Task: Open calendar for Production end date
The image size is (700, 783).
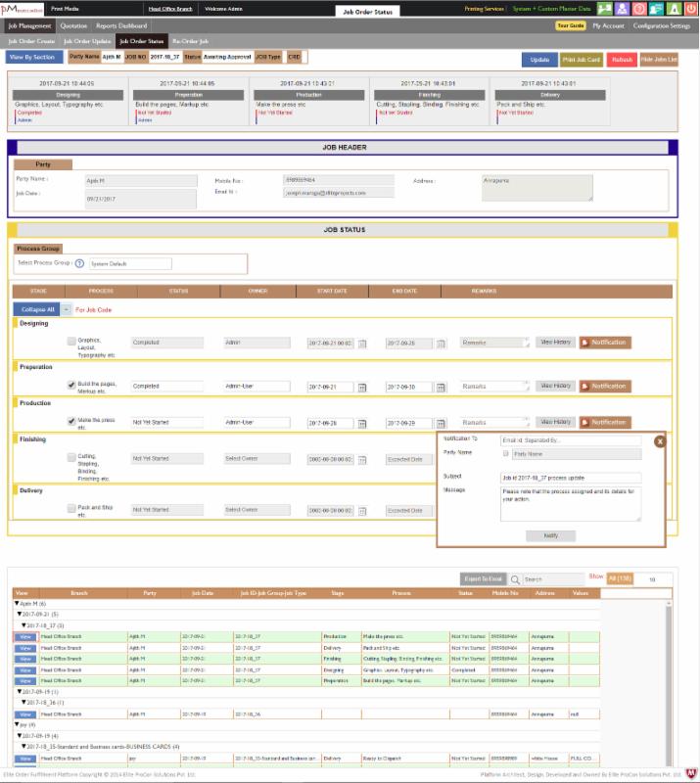Action: tap(441, 424)
